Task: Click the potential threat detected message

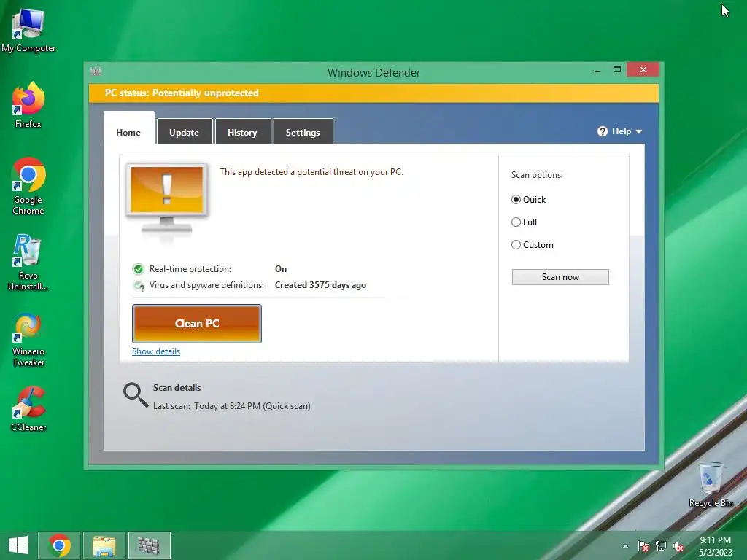Action: 311,172
